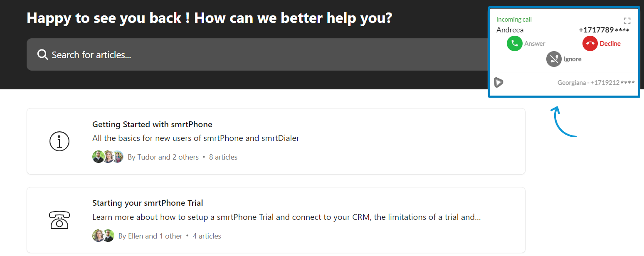Viewport: 644px width, 256px height.
Task: Click the Incoming call status label
Action: (514, 20)
